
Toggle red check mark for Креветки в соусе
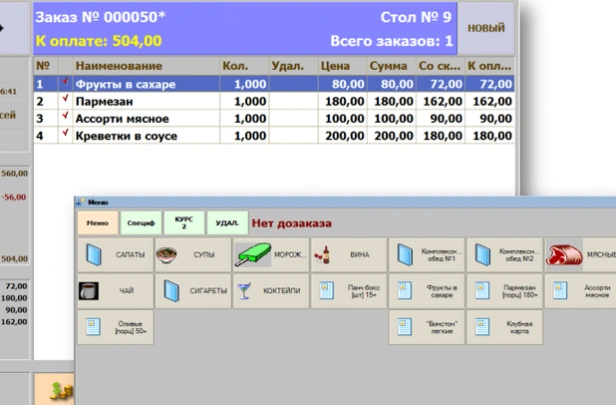pos(66,134)
